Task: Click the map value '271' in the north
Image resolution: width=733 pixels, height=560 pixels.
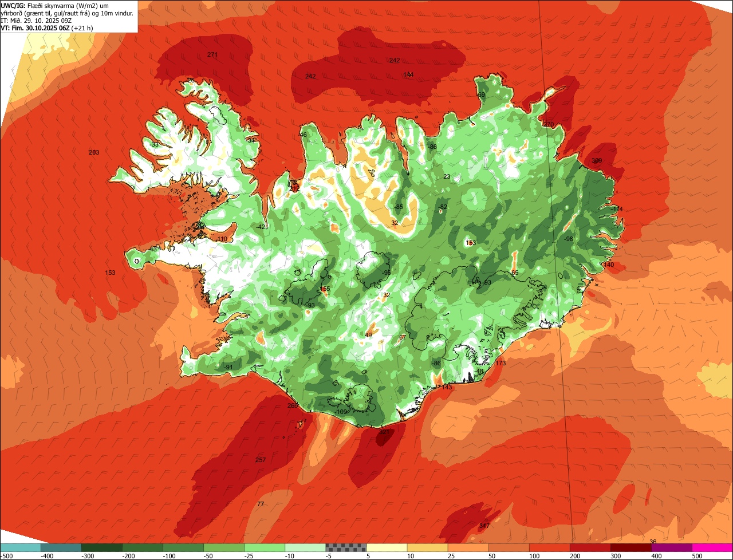Action: pos(212,55)
